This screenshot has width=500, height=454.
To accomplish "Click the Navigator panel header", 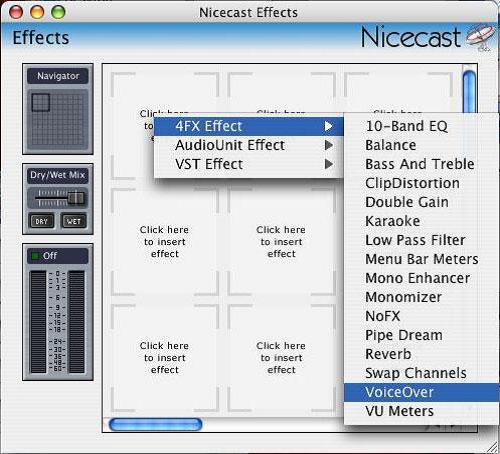I will (58, 76).
